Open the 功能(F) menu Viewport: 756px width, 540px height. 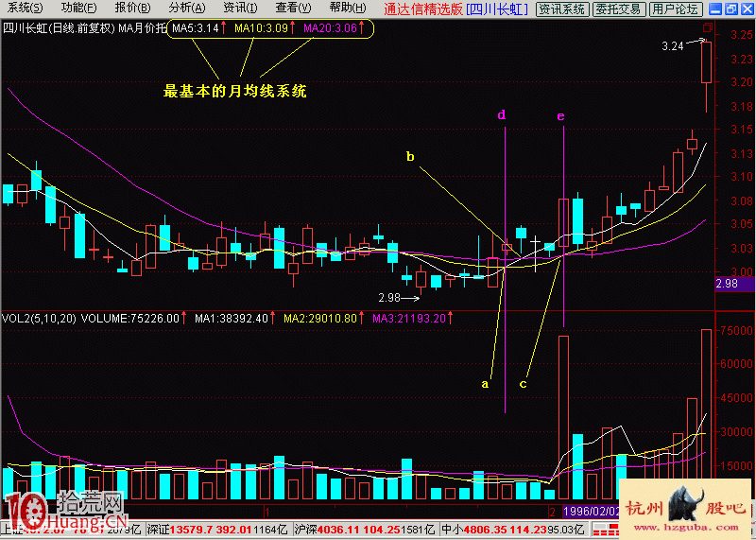(x=79, y=8)
